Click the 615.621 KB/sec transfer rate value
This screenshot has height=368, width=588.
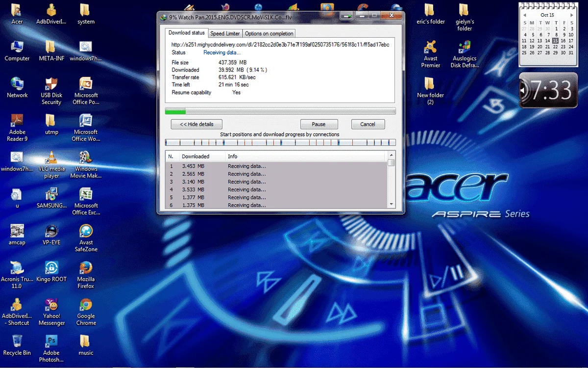point(237,77)
